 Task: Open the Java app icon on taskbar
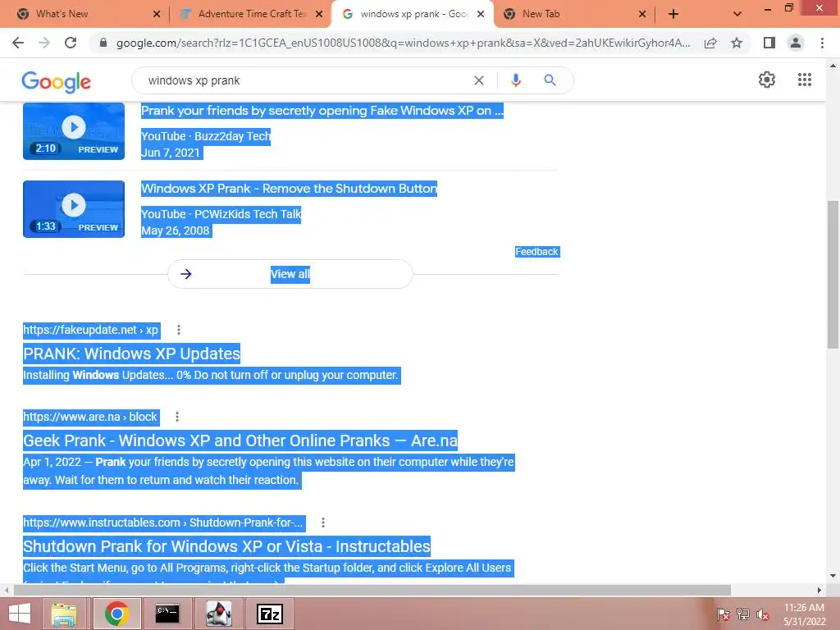point(218,614)
